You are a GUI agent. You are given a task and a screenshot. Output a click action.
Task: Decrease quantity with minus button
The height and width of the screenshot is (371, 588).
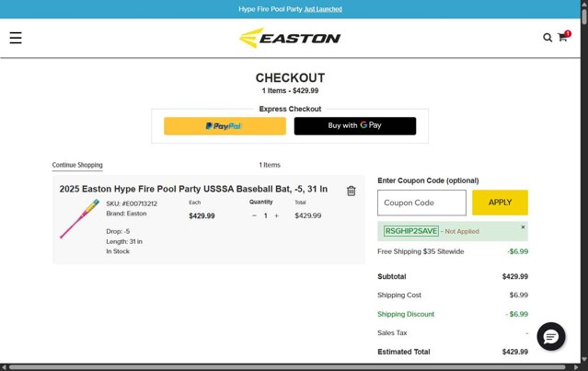tap(254, 215)
